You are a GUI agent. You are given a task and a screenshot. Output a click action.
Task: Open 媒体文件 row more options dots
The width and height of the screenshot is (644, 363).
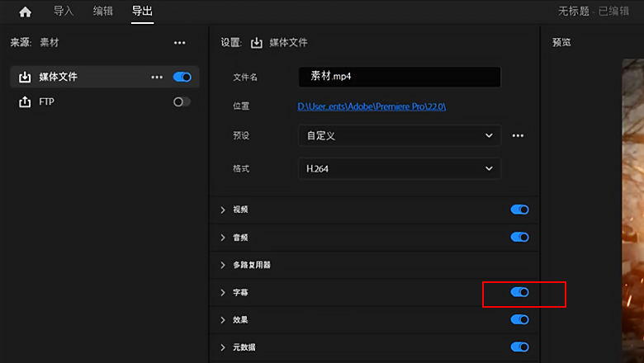click(x=157, y=77)
